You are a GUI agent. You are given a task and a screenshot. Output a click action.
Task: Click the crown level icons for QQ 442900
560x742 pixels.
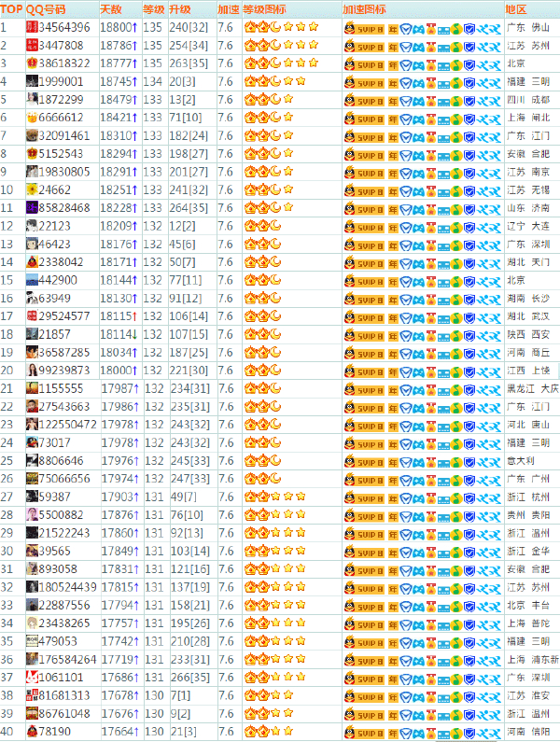(x=263, y=280)
